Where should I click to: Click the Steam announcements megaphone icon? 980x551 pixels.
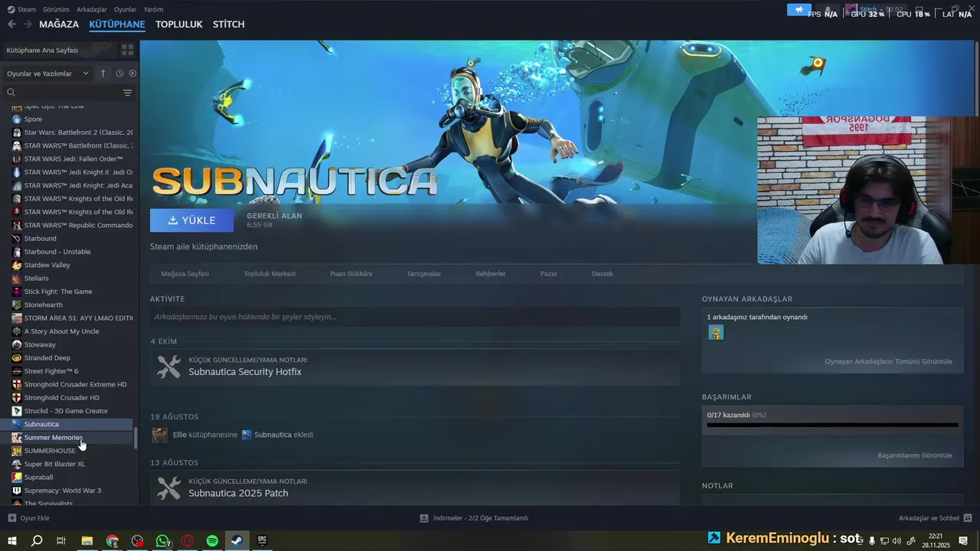click(x=799, y=10)
